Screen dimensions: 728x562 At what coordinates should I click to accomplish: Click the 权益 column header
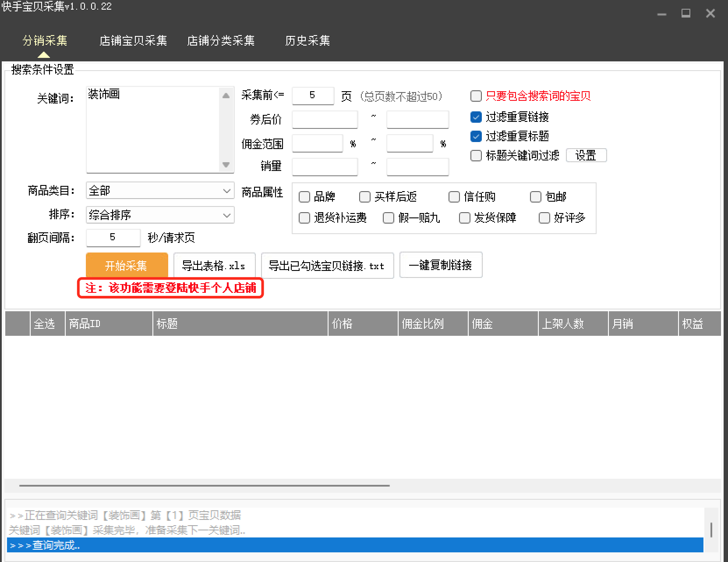(x=700, y=324)
